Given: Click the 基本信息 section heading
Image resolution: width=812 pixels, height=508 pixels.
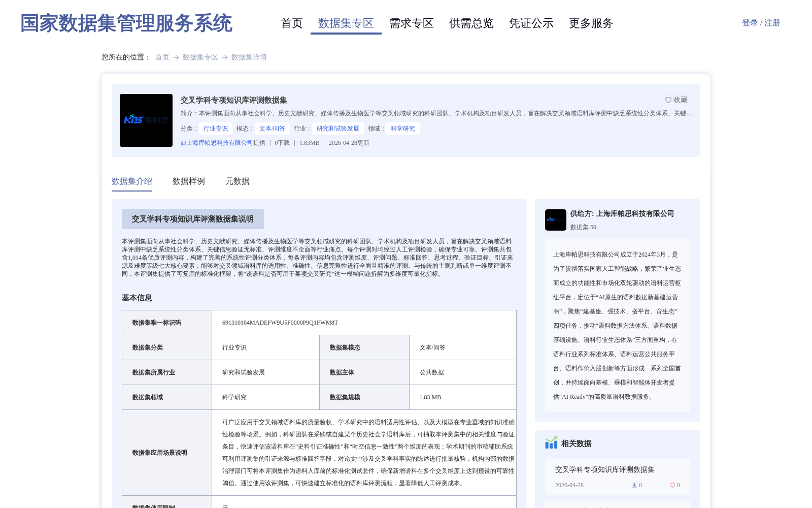Looking at the screenshot, I should point(137,298).
